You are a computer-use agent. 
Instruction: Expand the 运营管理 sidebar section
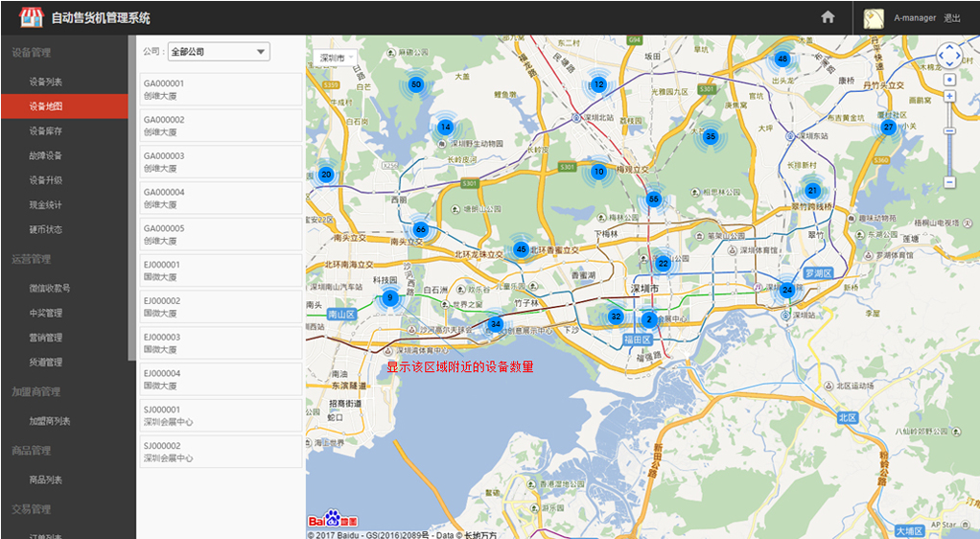[x=32, y=259]
